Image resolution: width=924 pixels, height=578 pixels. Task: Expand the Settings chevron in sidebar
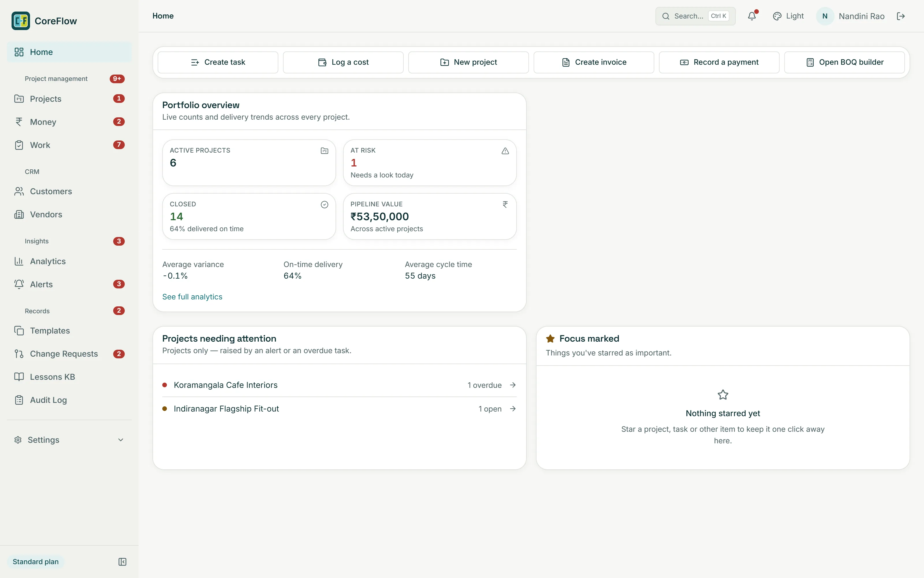pyautogui.click(x=121, y=440)
